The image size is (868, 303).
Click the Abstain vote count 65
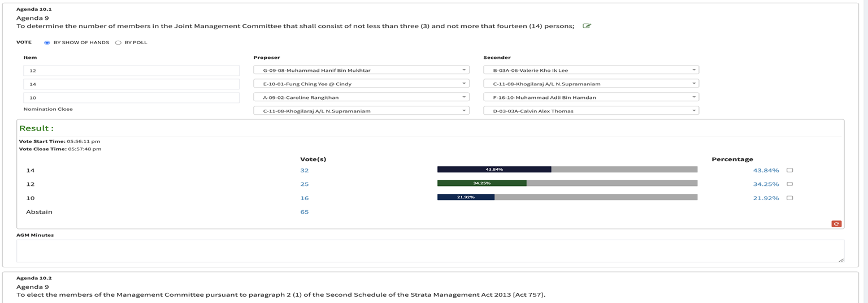coord(305,212)
